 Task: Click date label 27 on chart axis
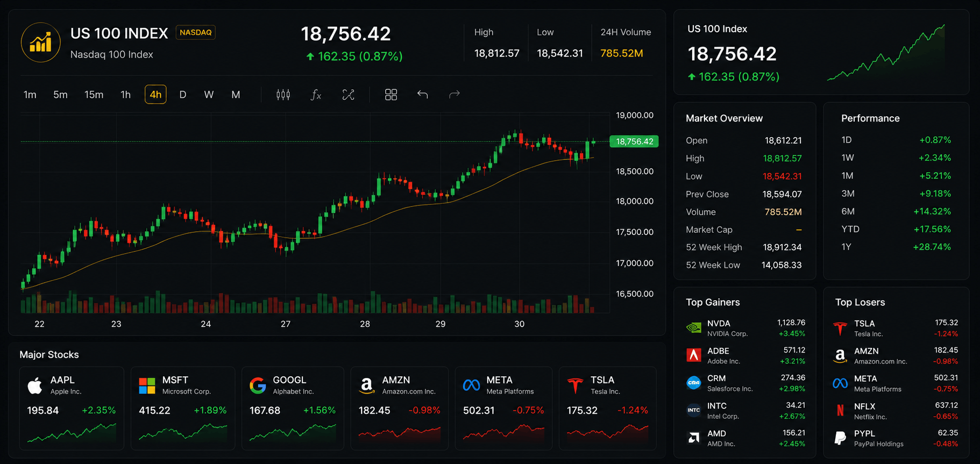(286, 324)
